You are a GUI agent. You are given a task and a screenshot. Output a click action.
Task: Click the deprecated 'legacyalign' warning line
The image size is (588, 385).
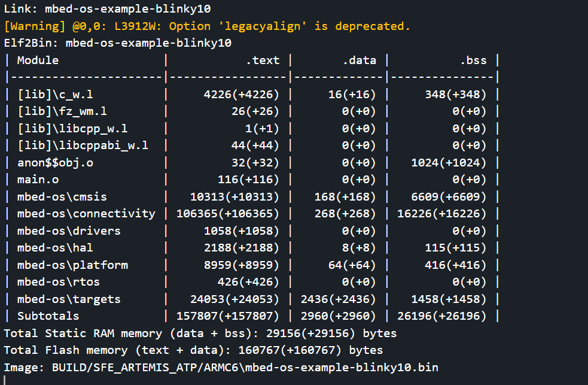207,26
